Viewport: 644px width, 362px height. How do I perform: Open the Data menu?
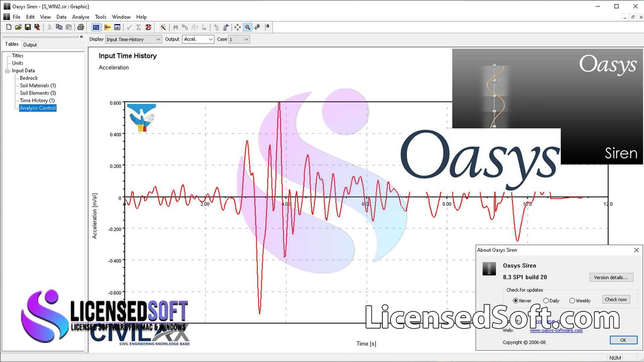click(x=61, y=17)
